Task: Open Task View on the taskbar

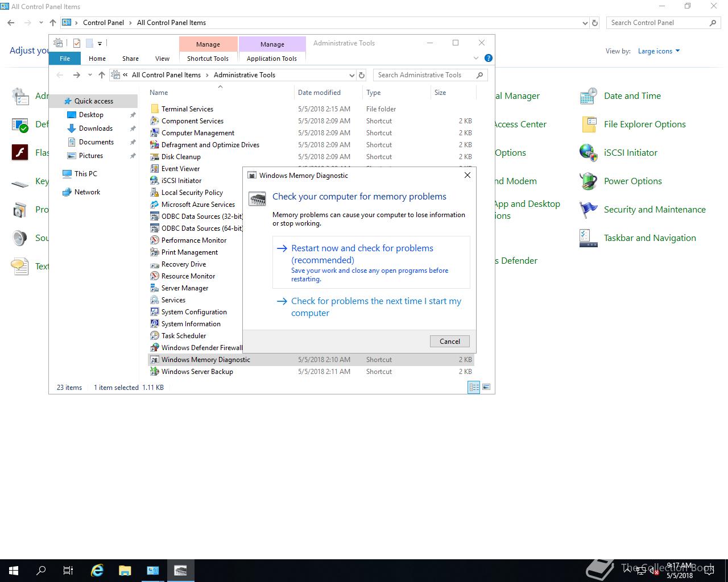Action: tap(68, 571)
